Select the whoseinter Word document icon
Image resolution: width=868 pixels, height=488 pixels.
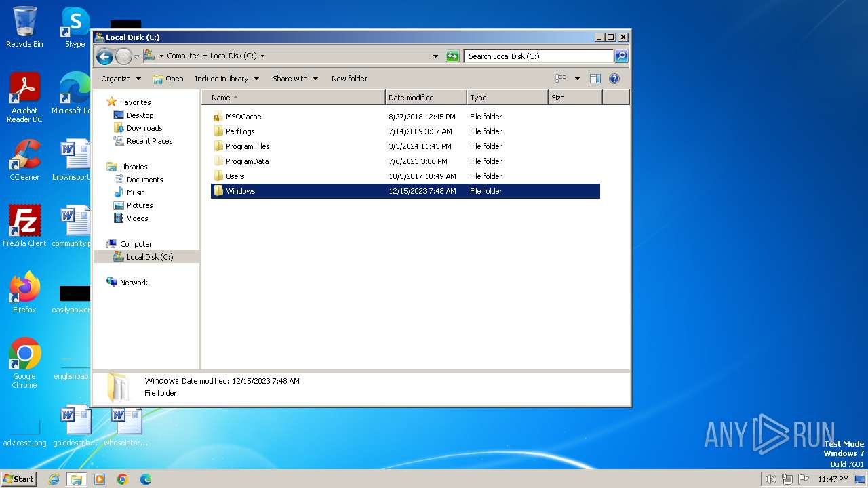point(126,426)
